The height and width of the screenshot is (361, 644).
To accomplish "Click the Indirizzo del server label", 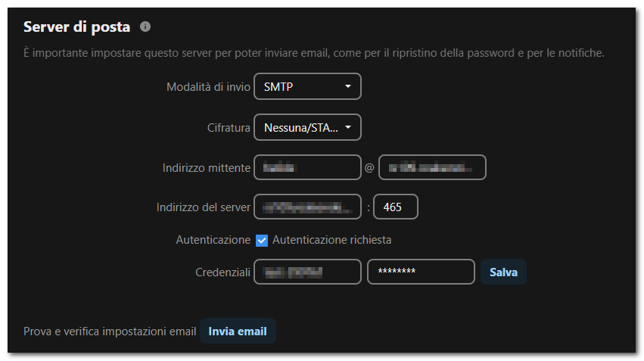I will (x=204, y=207).
